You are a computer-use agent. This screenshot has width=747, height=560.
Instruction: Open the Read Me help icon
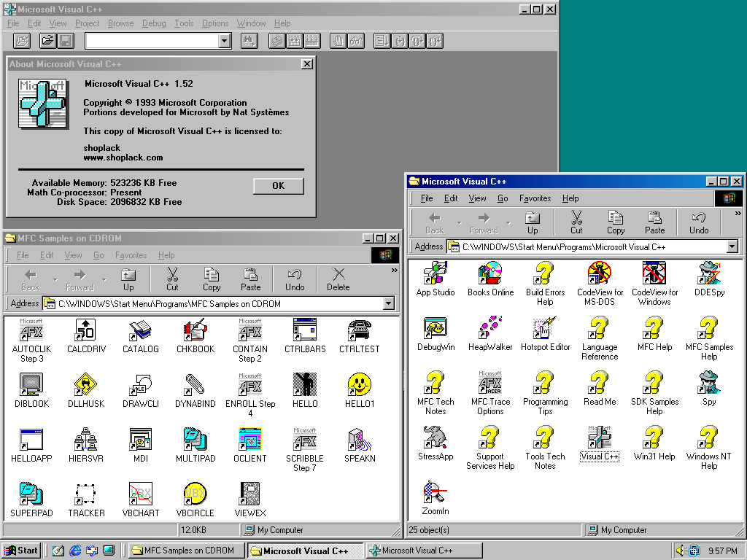600,382
